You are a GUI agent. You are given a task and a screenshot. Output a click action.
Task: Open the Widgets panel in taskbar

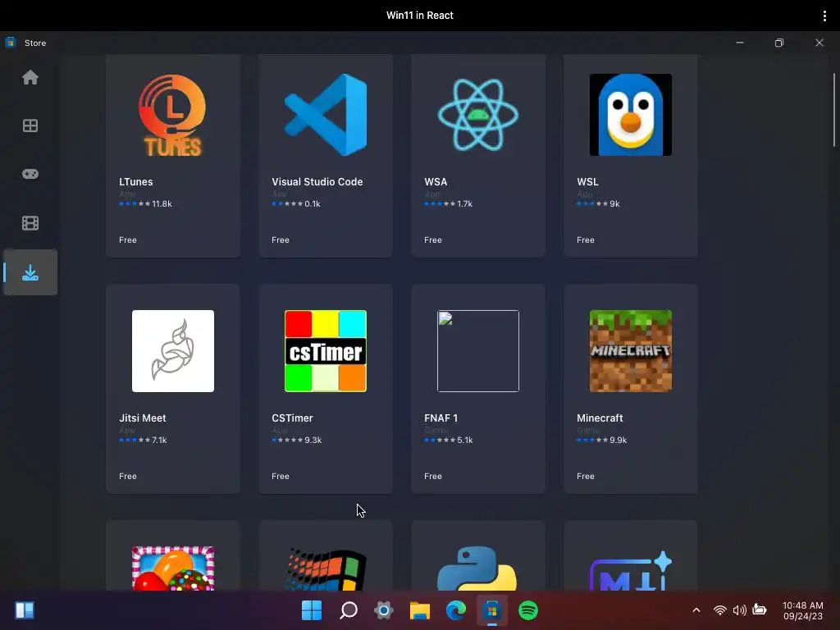coord(25,610)
